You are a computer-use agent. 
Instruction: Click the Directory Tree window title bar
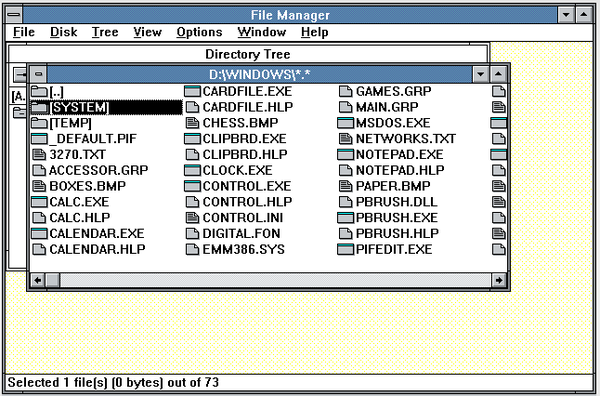[x=248, y=54]
